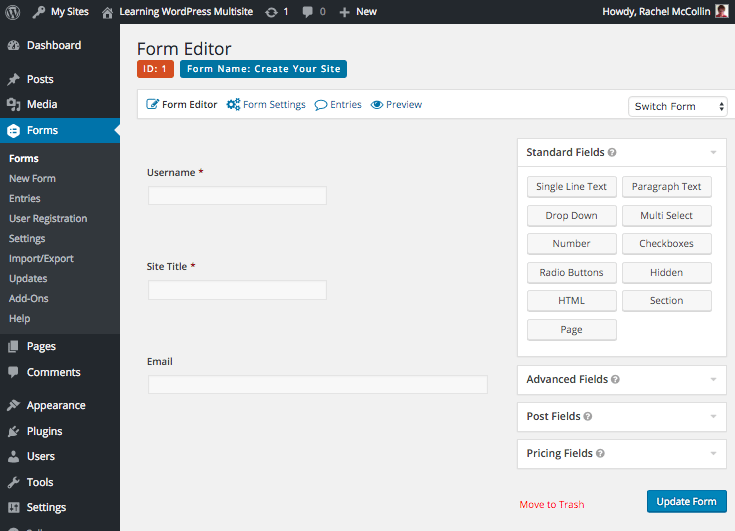Open the Form Settings tab
This screenshot has width=735, height=531.
(274, 105)
